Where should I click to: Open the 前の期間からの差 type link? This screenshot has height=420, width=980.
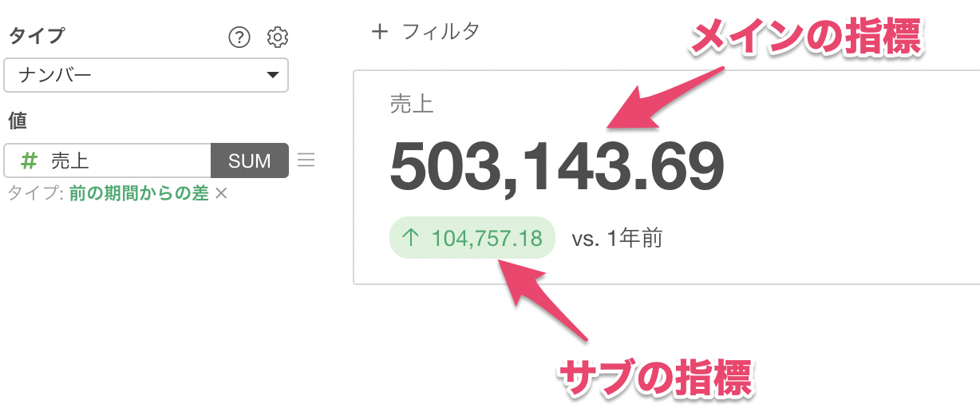click(139, 193)
